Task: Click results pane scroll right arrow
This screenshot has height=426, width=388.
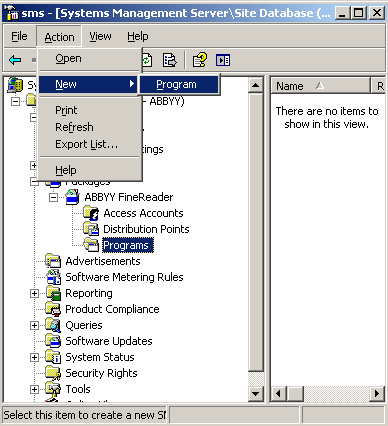Action: (377, 394)
